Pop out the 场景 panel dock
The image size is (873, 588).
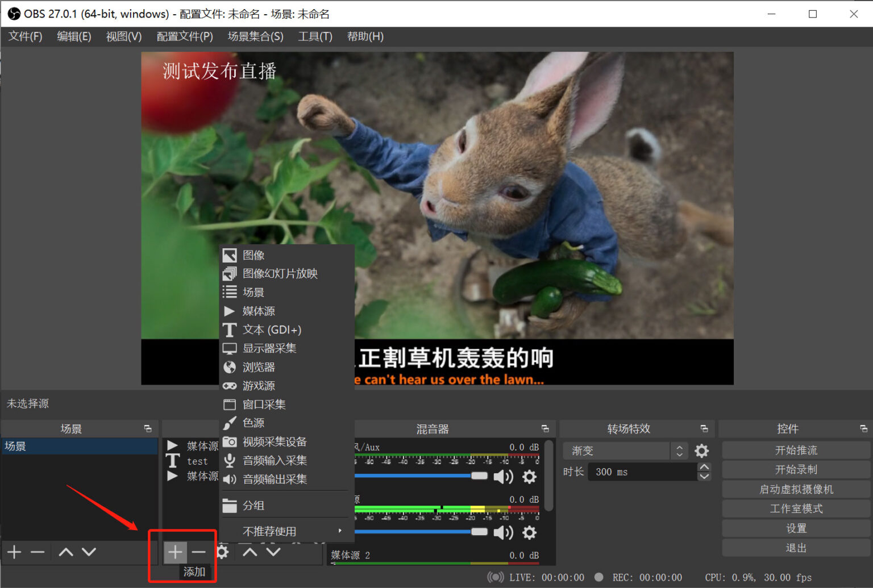pos(148,429)
